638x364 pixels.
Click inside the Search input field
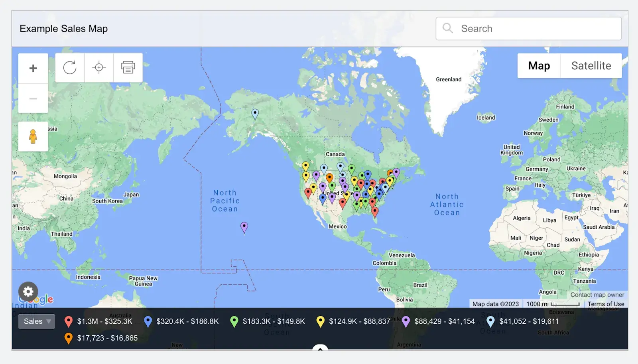[x=518, y=28]
